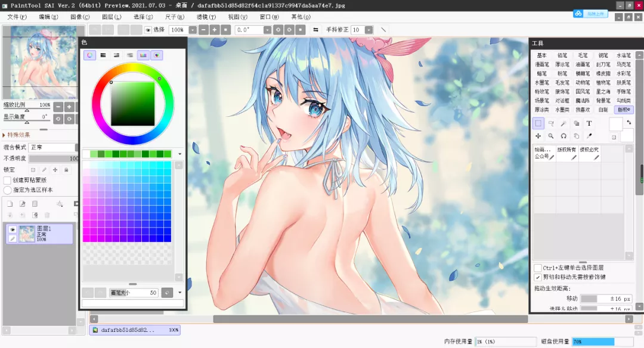Zoom out with toolbar minus button
Viewport: 644px width, 348px height.
tap(204, 30)
